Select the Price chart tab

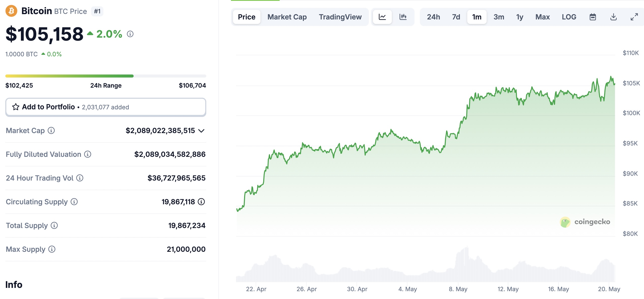pos(247,17)
